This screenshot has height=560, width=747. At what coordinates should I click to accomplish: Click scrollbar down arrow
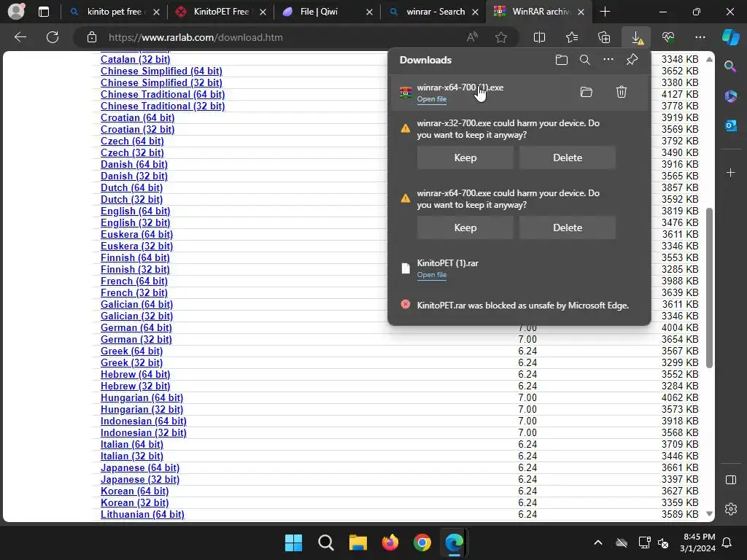pos(709,514)
